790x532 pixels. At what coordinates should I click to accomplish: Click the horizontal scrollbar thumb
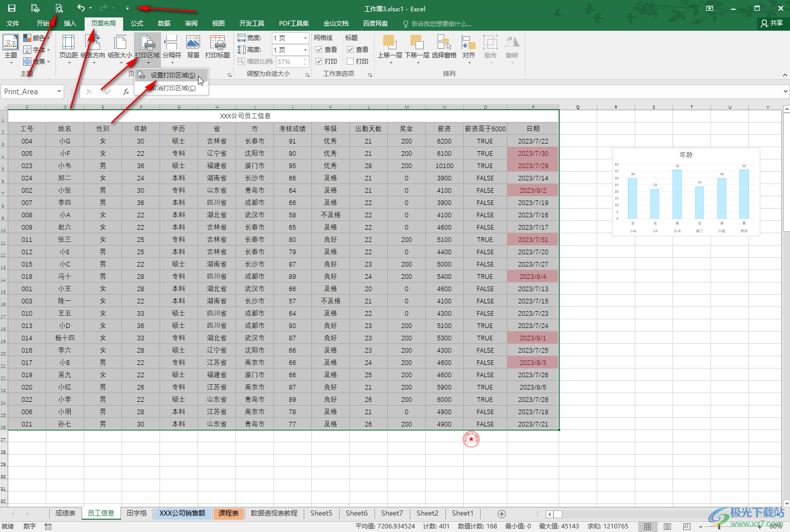tap(558, 514)
